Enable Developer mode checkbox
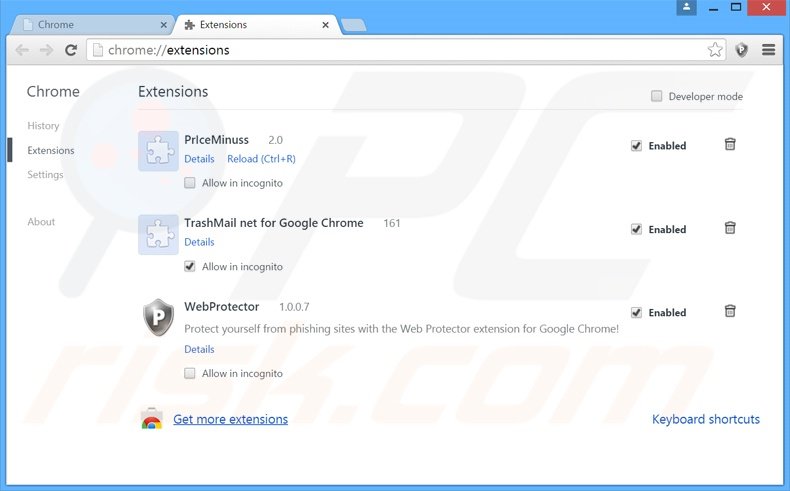Screen dimensions: 790x491 pos(656,96)
